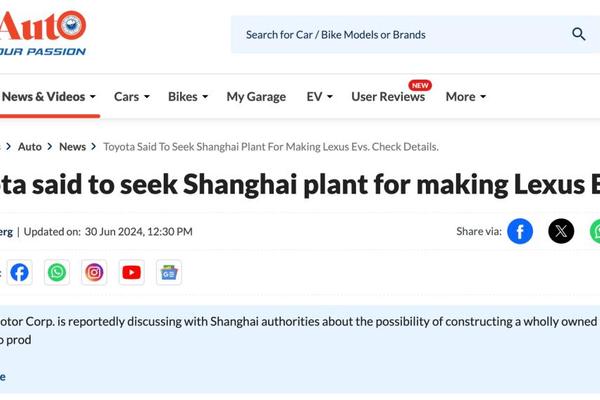Click the search magnifier icon
Image resolution: width=600 pixels, height=400 pixels.
(578, 34)
